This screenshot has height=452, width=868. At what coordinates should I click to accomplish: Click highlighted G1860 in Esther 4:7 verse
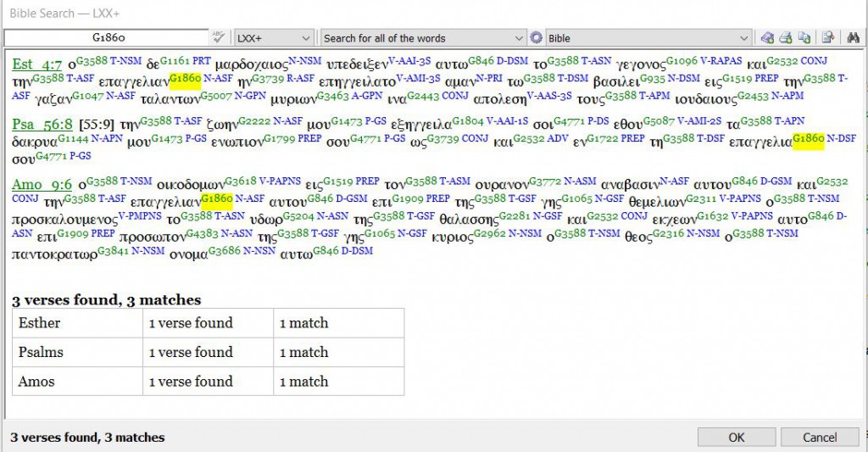pyautogui.click(x=186, y=79)
